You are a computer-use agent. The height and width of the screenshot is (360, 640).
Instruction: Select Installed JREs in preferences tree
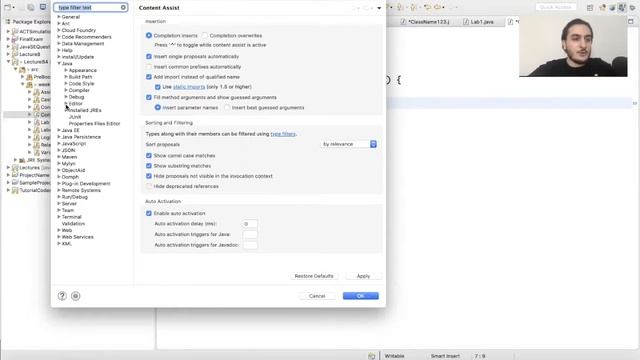pyautogui.click(x=85, y=110)
